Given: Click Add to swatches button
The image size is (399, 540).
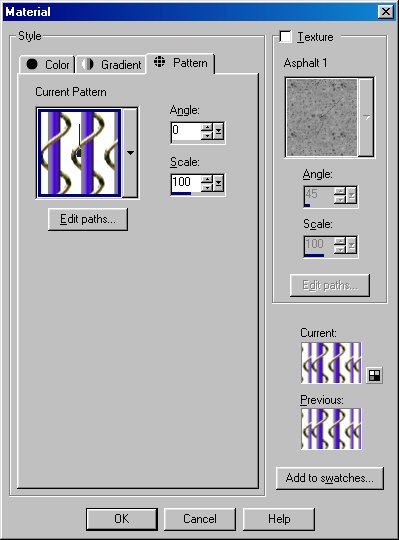Looking at the screenshot, I should click(329, 478).
